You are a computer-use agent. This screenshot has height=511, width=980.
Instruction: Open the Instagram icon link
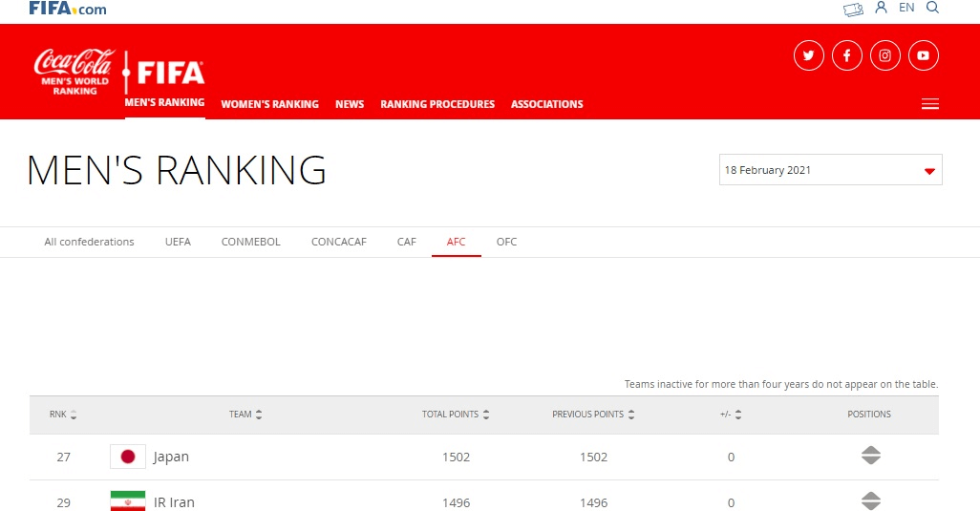[x=884, y=55]
